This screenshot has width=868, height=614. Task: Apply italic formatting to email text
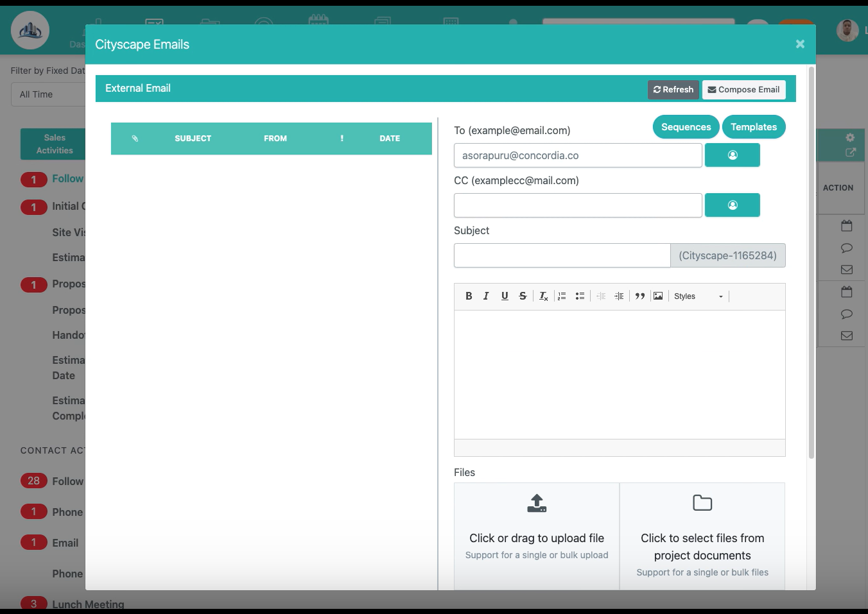486,296
